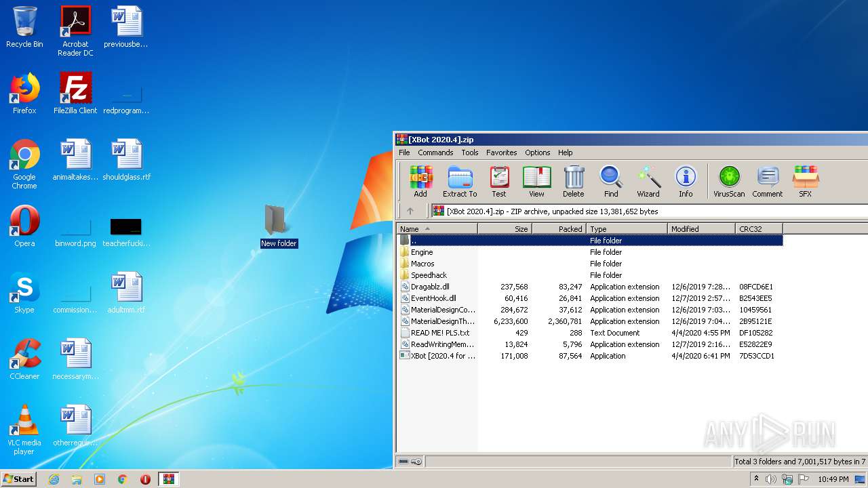868x488 pixels.
Task: Sort by the CRC32 column header
Action: coord(759,229)
